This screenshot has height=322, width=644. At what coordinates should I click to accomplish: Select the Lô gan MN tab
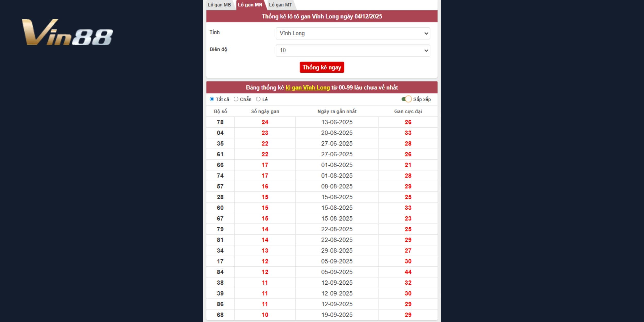point(250,5)
